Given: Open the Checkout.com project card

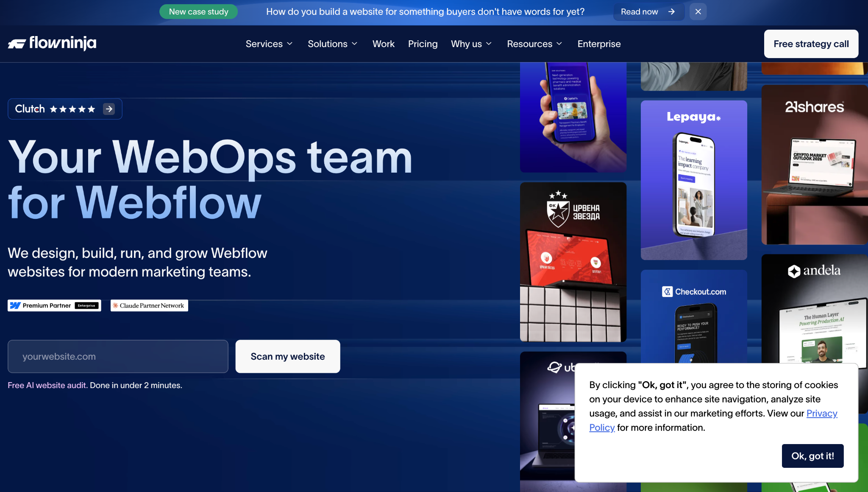Looking at the screenshot, I should (694, 316).
